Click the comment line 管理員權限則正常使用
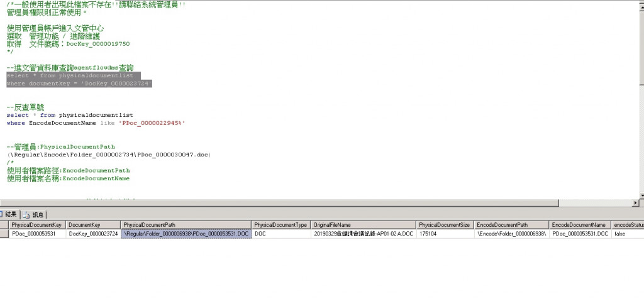Viewport: 644px width, 299px height. (x=47, y=12)
